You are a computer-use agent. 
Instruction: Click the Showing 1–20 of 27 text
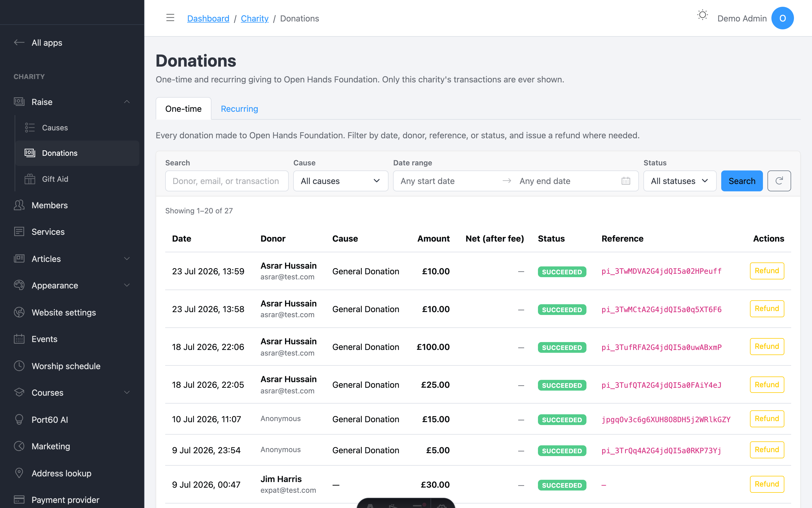point(199,211)
